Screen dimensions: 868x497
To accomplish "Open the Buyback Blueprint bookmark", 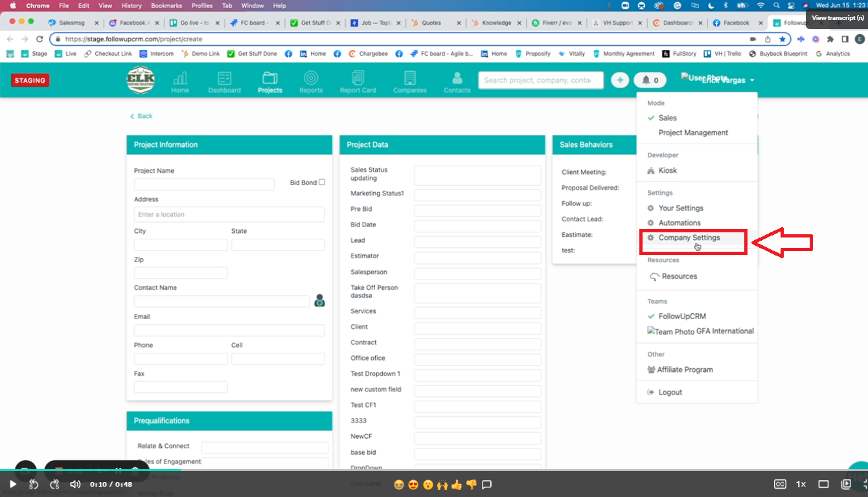I will (778, 54).
